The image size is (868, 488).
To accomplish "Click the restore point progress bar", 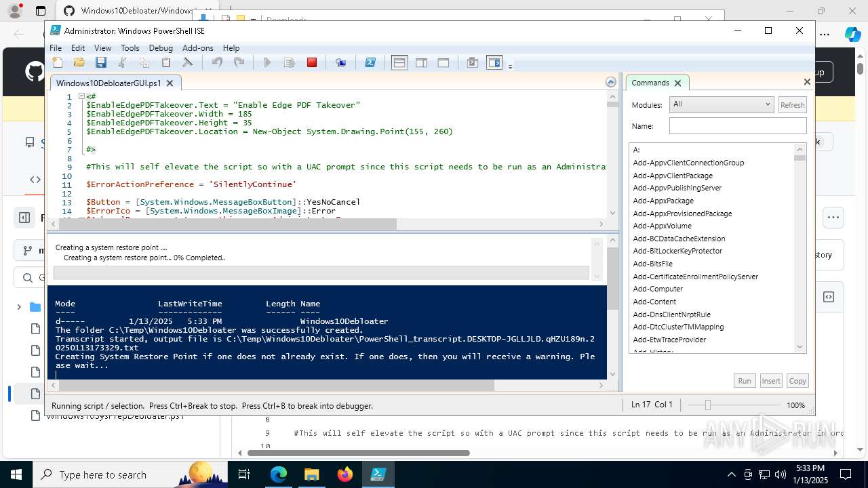I will pos(321,272).
